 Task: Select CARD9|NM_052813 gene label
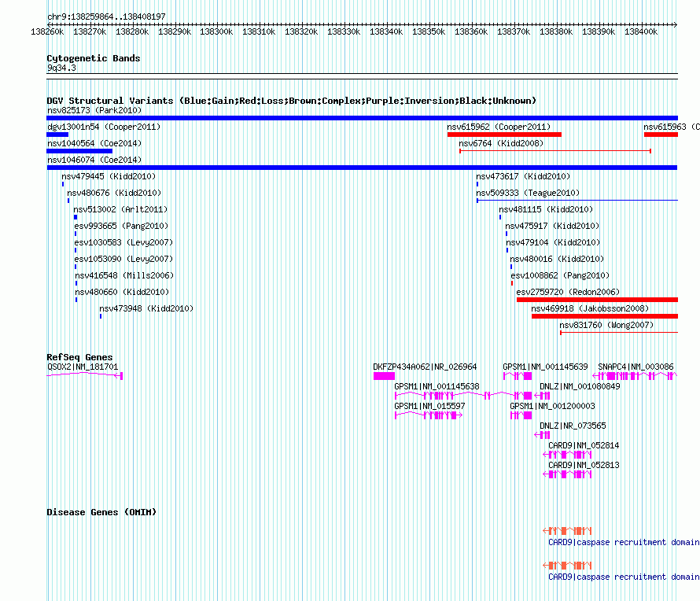tap(584, 465)
